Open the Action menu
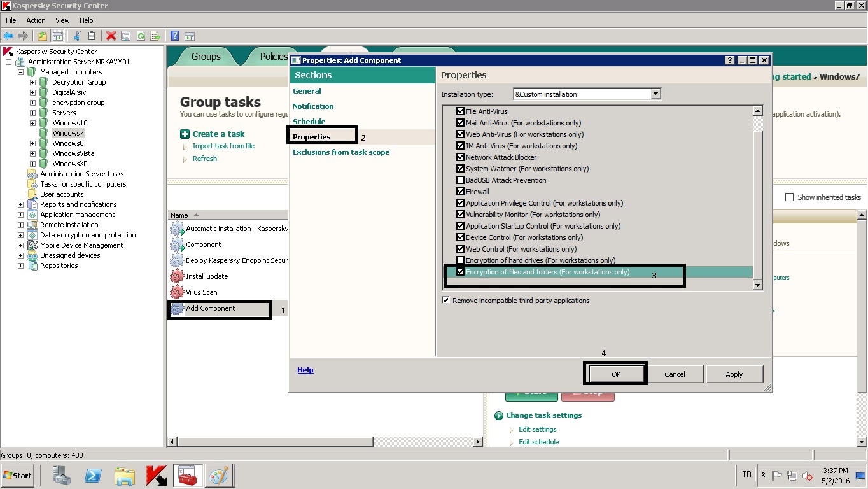The image size is (868, 489). pyautogui.click(x=36, y=20)
